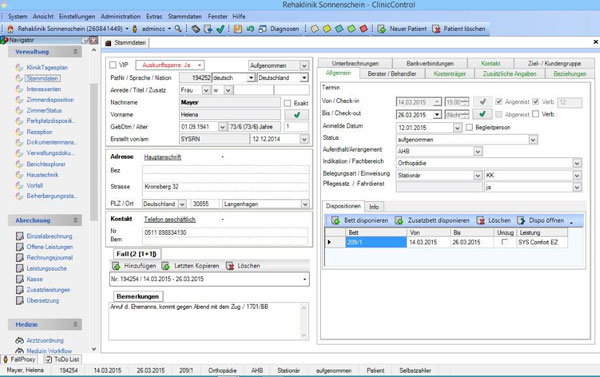600x377 pixels.
Task: Click the green check button beside Vorname
Action: 297,114
